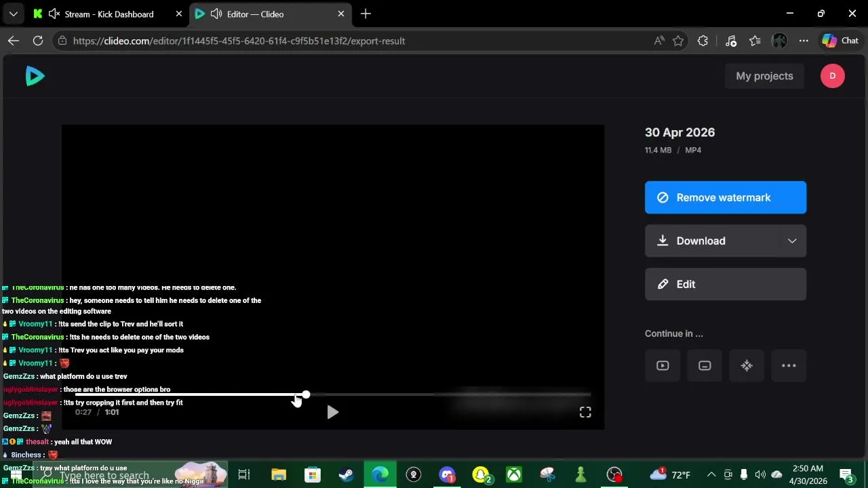
Task: Open the browser Settings and more menu
Action: click(x=804, y=41)
